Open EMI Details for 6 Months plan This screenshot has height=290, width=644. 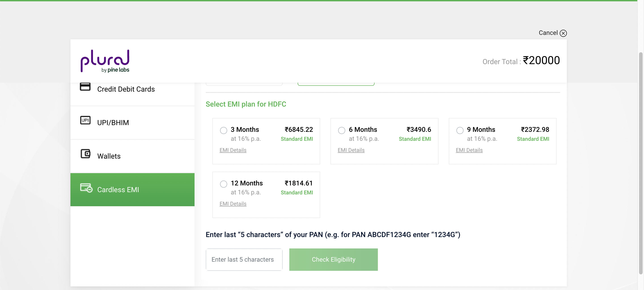351,150
